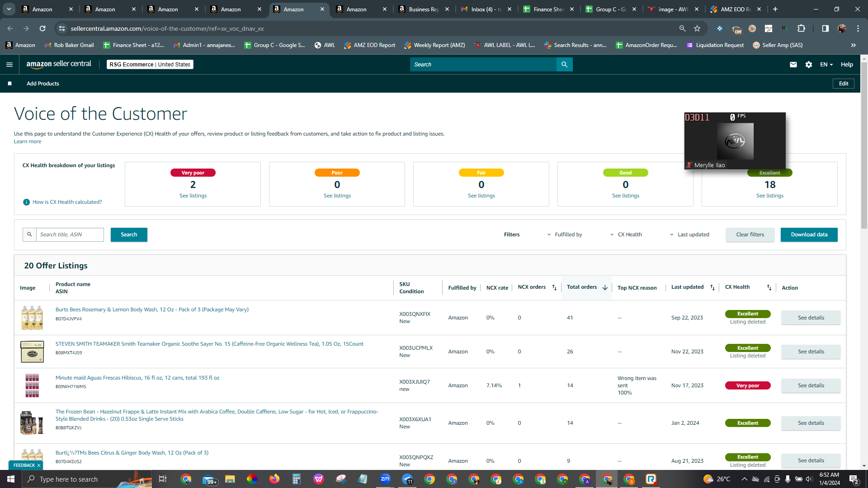Click the bookmark icon beside Add Products
Screen dimensions: 868x488
coord(9,84)
